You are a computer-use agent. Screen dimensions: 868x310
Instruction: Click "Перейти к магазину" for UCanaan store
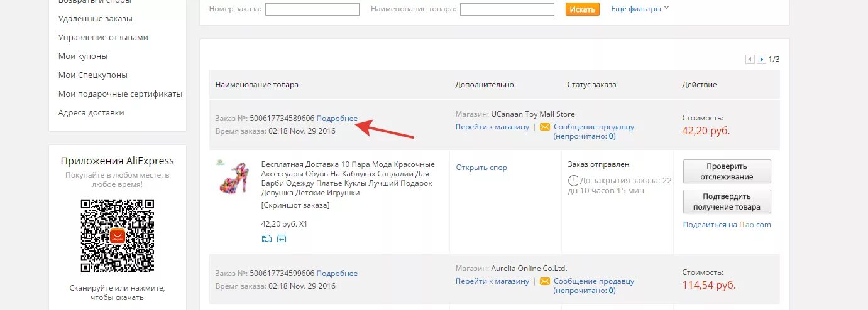(x=492, y=127)
